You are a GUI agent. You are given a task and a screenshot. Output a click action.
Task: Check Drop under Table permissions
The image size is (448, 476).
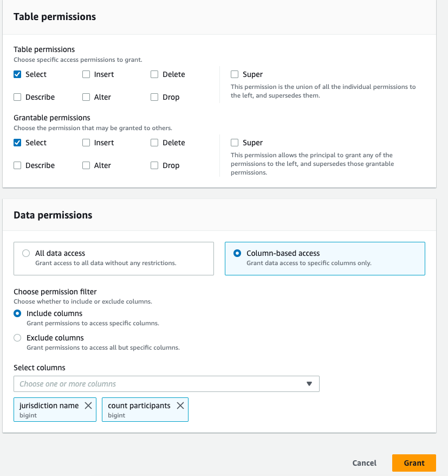click(154, 97)
